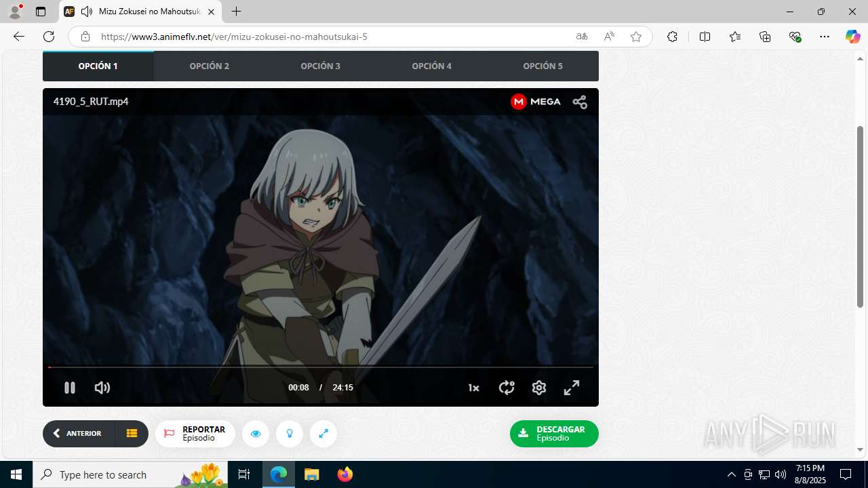Toggle the lightbulb lights-off icon
Viewport: 868px width, 488px height.
290,434
